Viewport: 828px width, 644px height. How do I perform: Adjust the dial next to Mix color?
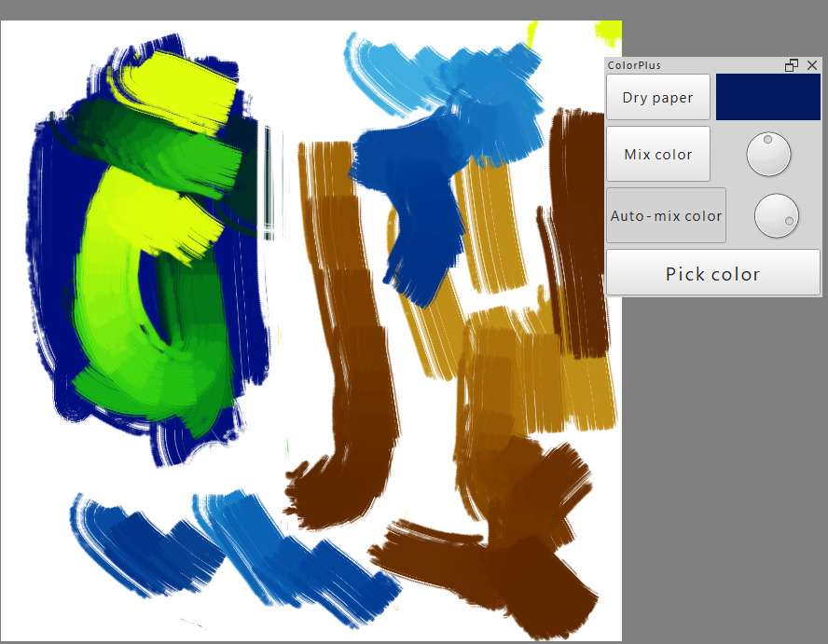pyautogui.click(x=768, y=154)
